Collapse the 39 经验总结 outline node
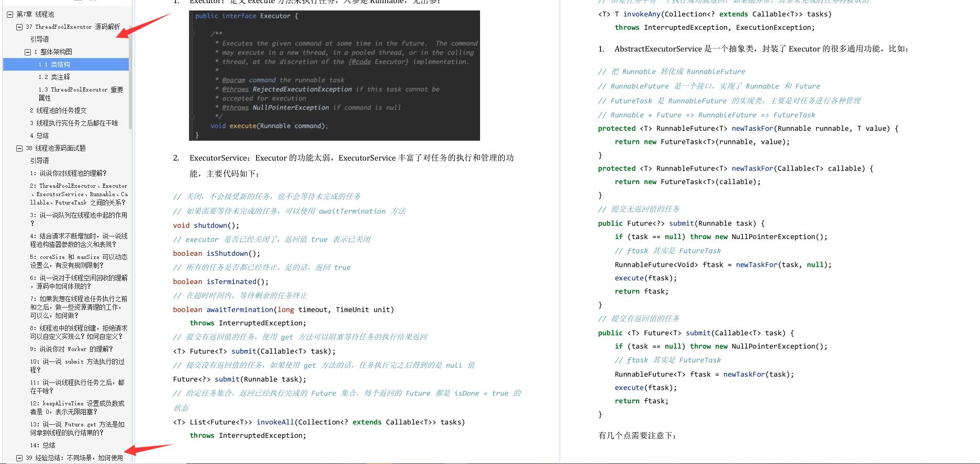The image size is (980, 464). (19, 458)
